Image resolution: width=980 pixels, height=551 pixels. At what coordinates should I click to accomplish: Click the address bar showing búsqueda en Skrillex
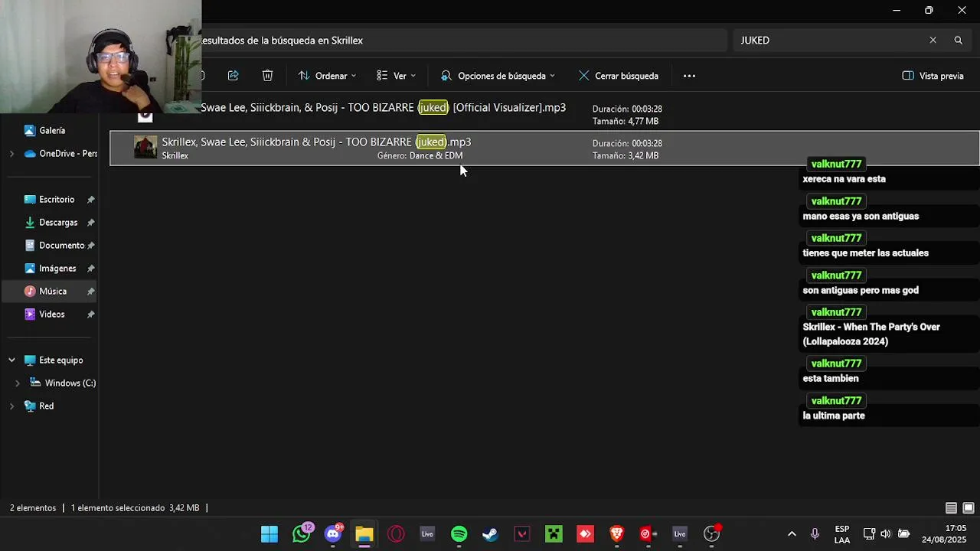[x=464, y=41]
